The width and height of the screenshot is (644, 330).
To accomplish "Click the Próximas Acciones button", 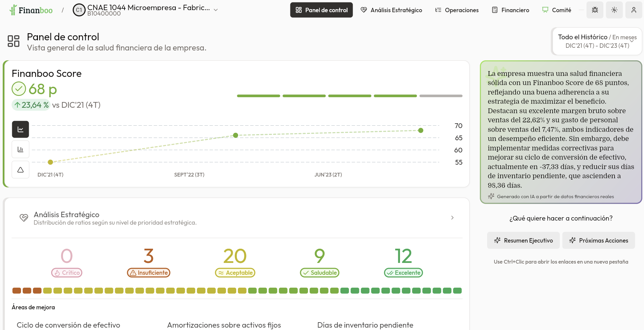I will pyautogui.click(x=599, y=241).
